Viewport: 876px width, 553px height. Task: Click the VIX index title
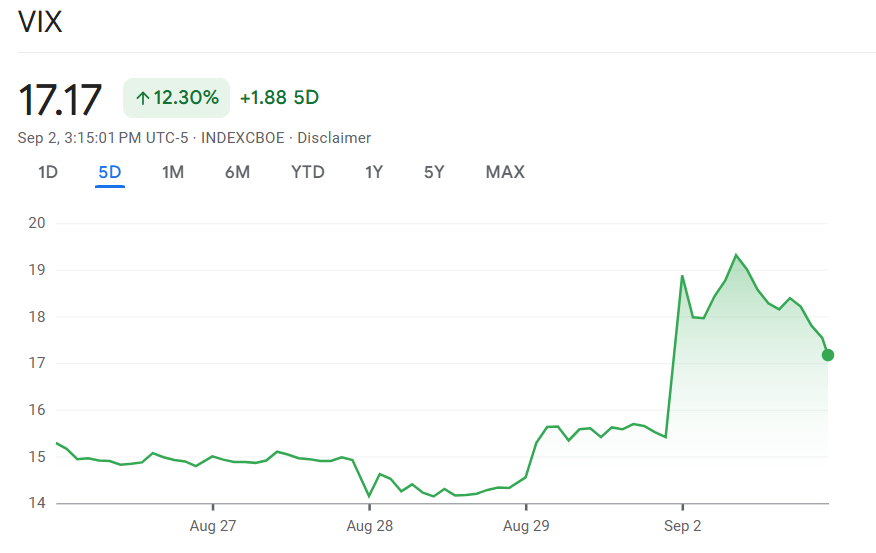click(x=40, y=23)
